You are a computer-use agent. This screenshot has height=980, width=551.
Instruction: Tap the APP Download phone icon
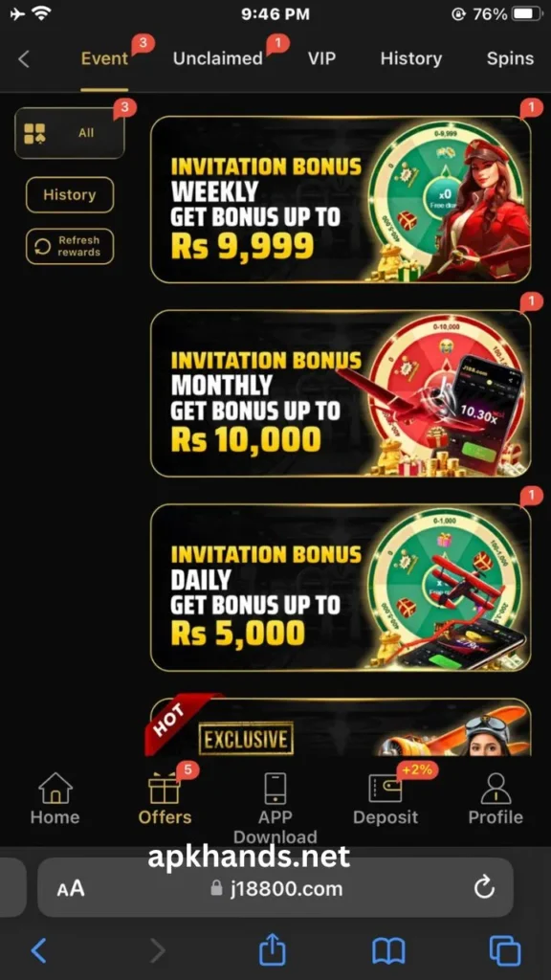[275, 789]
